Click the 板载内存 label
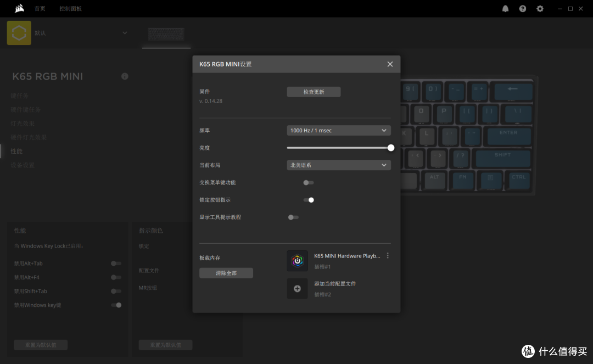 (210, 258)
